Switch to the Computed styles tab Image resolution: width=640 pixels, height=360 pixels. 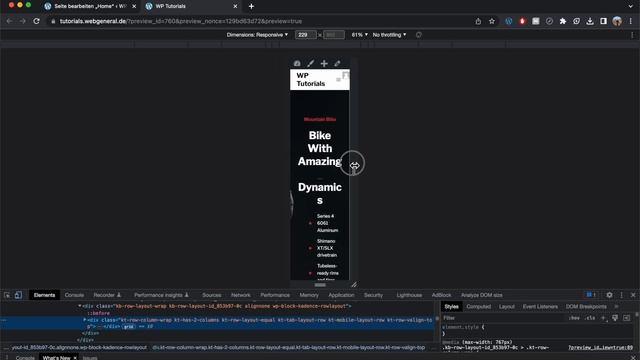478,307
